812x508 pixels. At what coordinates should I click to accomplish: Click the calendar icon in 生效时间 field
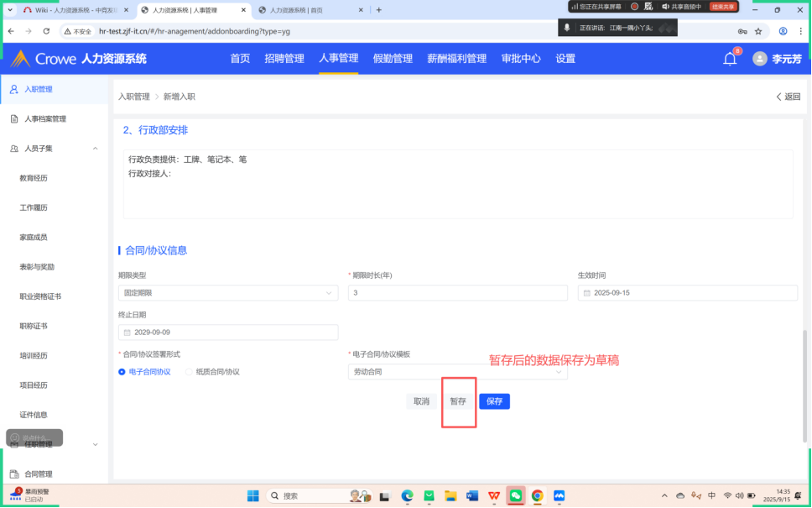click(x=586, y=293)
